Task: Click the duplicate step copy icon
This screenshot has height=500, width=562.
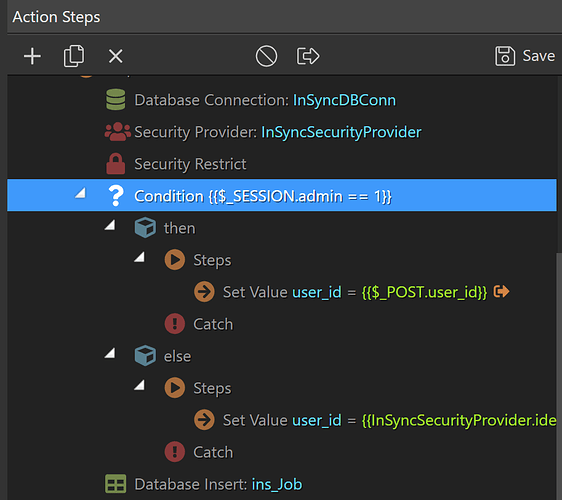Action: pyautogui.click(x=74, y=56)
